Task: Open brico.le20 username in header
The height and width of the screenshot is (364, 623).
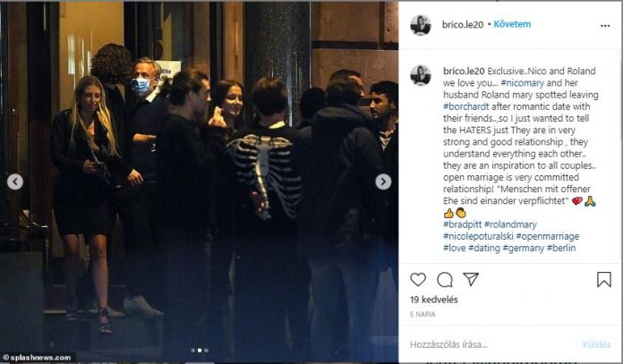Action: pyautogui.click(x=463, y=25)
